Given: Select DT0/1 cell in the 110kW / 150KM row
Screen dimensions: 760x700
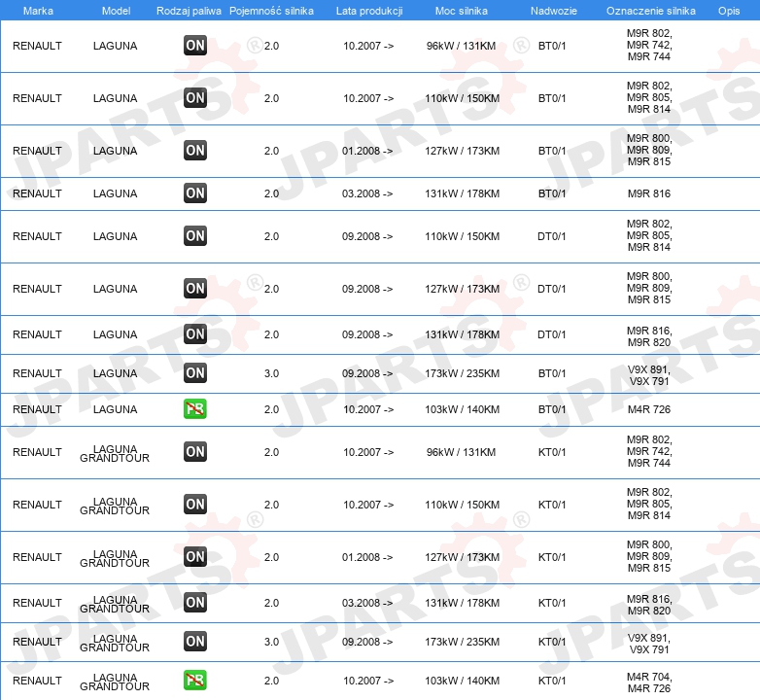Looking at the screenshot, I should click(x=552, y=236).
